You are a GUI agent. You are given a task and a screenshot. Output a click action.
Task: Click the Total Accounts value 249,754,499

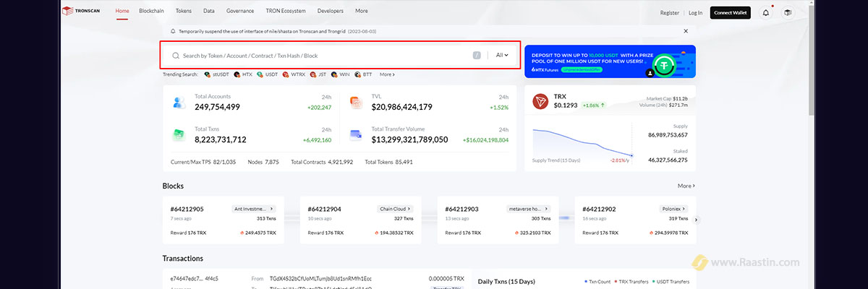[217, 107]
